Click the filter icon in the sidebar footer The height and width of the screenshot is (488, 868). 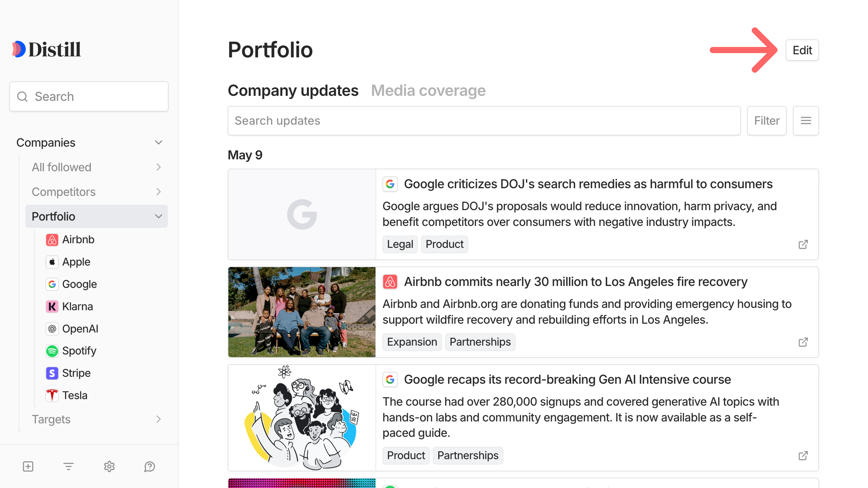[x=68, y=466]
